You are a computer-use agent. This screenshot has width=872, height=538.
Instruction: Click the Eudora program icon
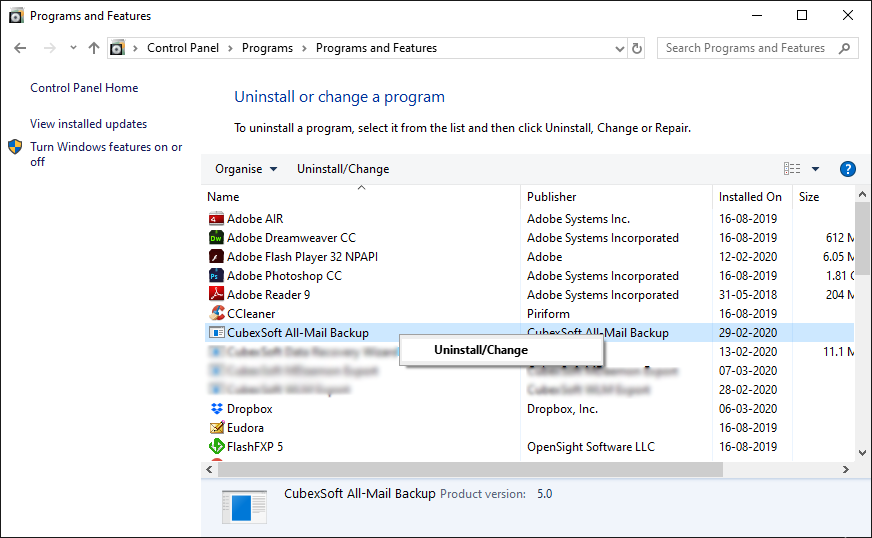216,428
